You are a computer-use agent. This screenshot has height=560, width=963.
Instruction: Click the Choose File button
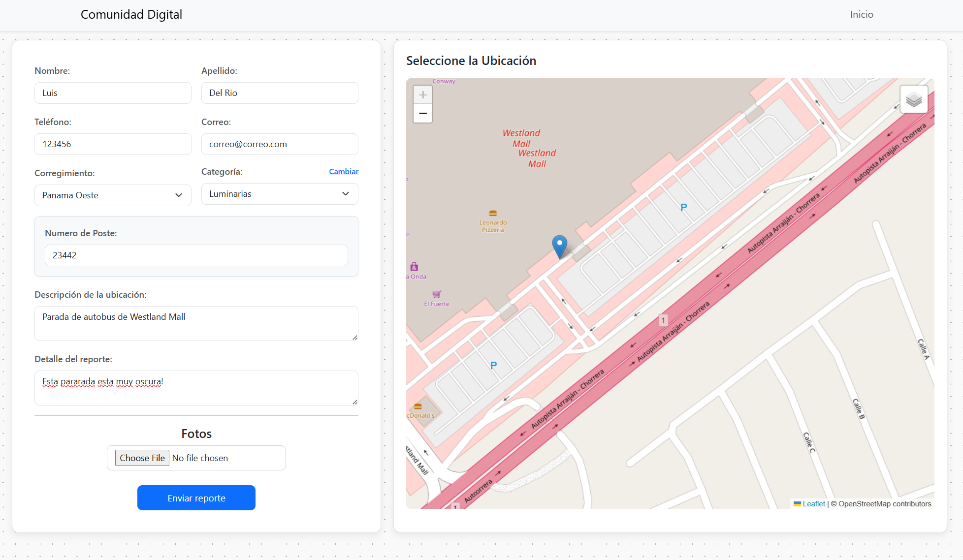tap(142, 458)
